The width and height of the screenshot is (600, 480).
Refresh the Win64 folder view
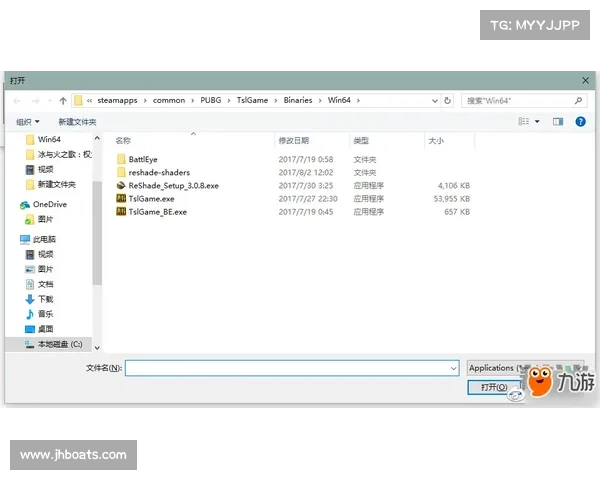click(447, 101)
